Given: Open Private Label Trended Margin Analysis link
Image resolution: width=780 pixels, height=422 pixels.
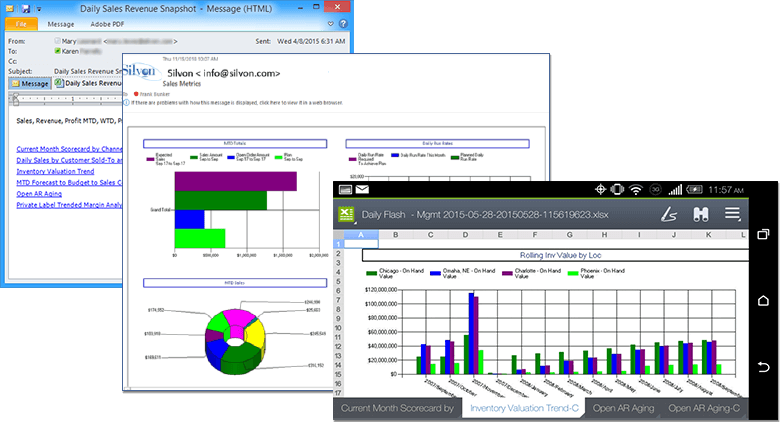Looking at the screenshot, I should [69, 205].
